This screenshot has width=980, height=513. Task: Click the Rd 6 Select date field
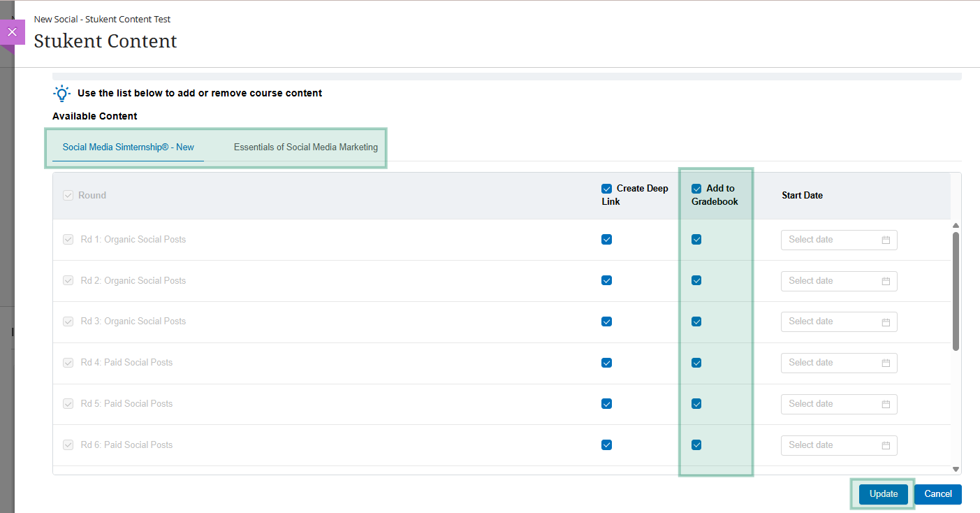tap(839, 445)
